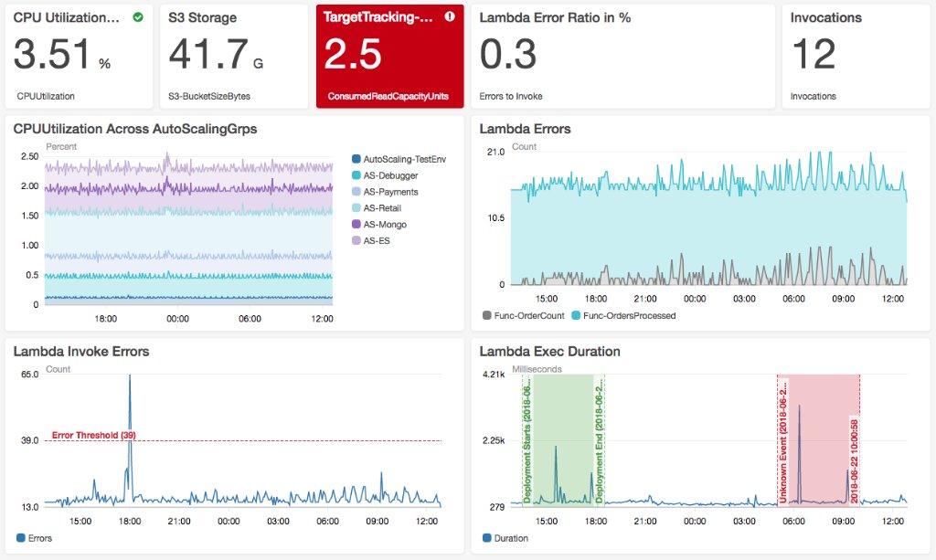Select the AutoScaling-TestEnv legend label
Screen dimensions: 936x560
tap(405, 159)
